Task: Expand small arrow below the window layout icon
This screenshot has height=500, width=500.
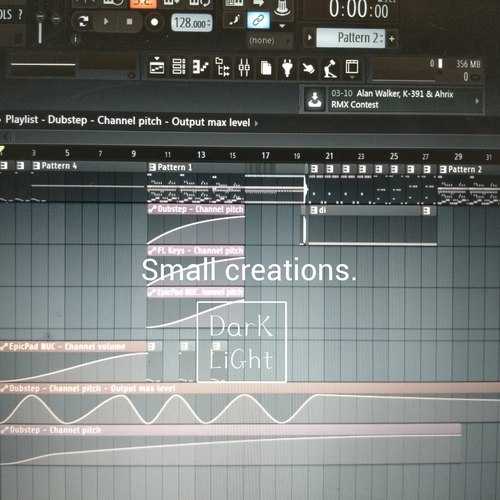Action: tap(352, 78)
